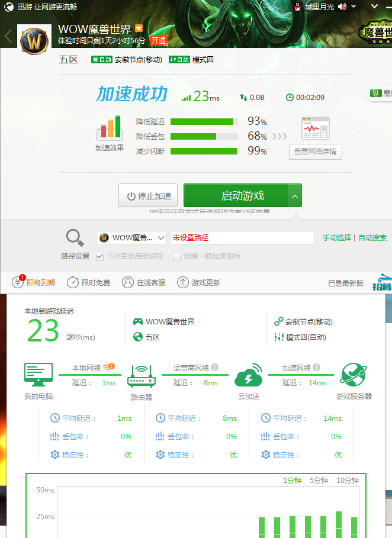
Task: Open title bar dropdown menu arrow
Action: point(354,7)
